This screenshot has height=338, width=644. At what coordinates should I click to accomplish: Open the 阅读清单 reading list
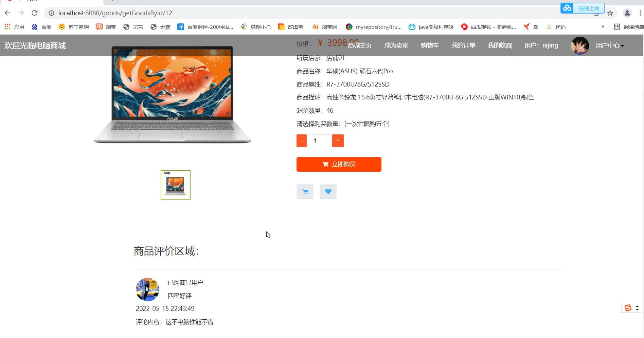[629, 27]
